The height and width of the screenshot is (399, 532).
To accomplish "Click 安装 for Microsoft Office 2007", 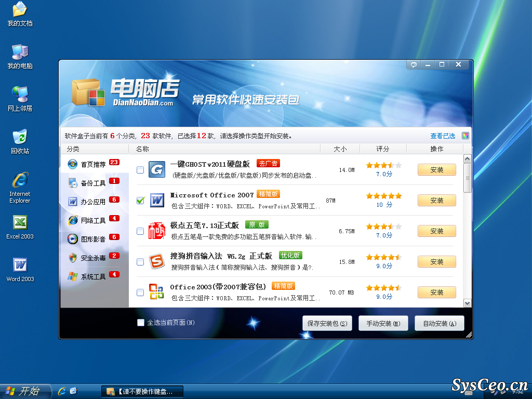I will pyautogui.click(x=436, y=200).
